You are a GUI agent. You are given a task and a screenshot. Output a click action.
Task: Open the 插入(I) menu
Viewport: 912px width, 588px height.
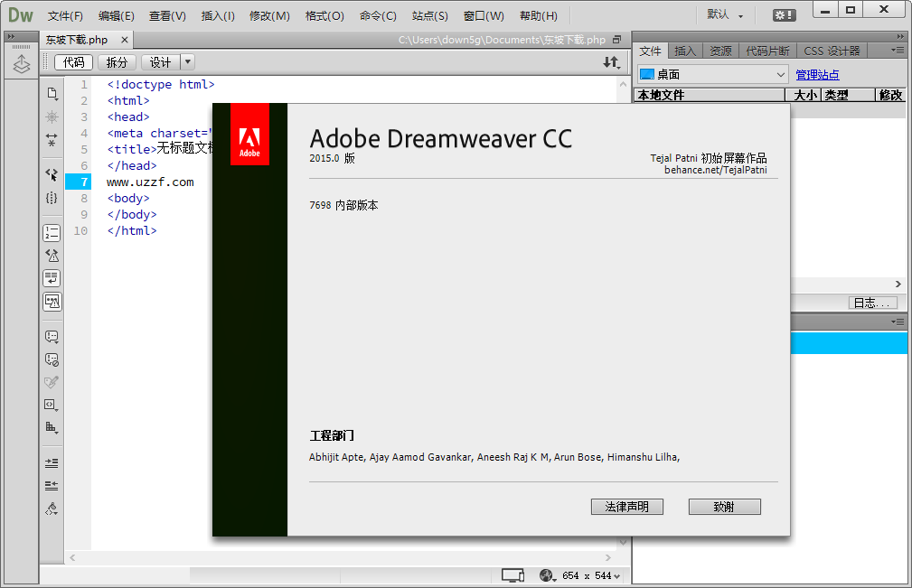click(218, 15)
